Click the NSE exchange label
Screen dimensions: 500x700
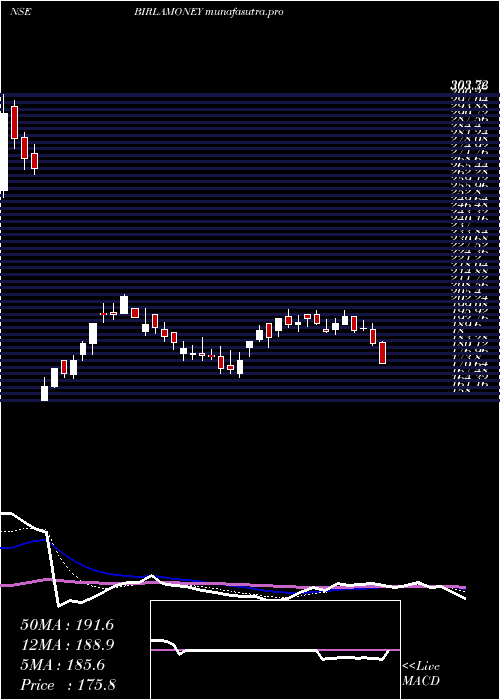20,12
